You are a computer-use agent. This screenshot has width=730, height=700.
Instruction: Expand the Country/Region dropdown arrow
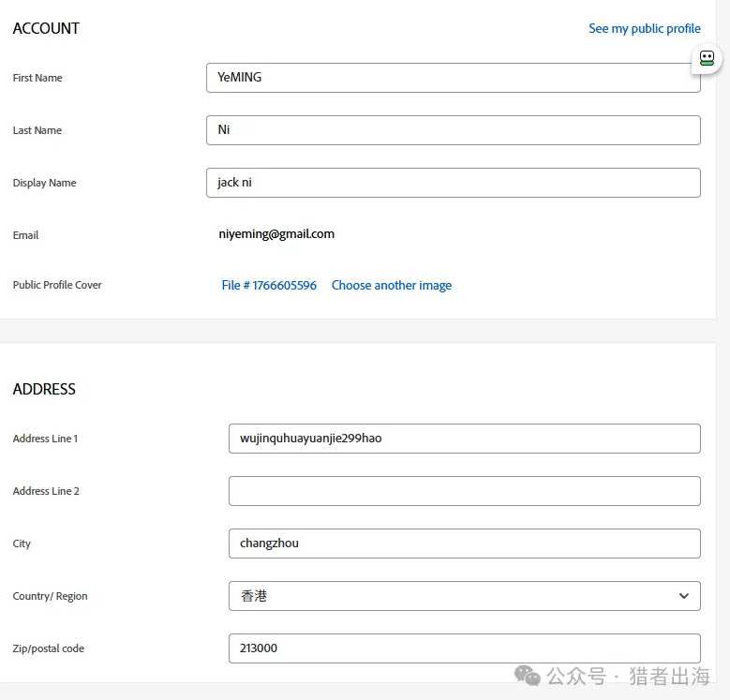683,596
